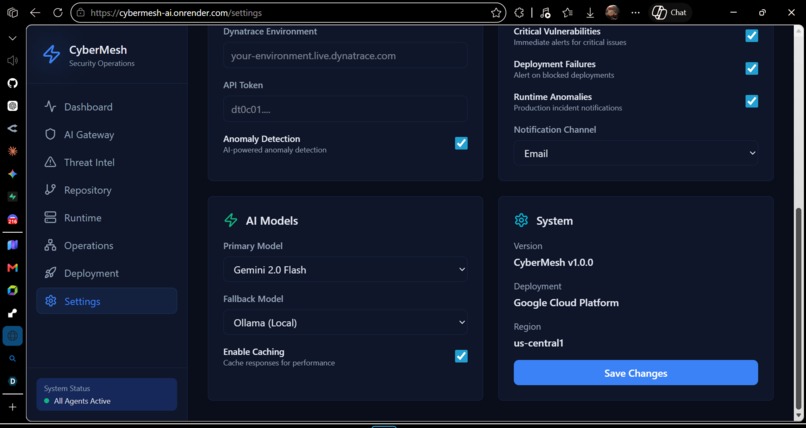Click the speaker icon in browser sidebar

coord(13,61)
